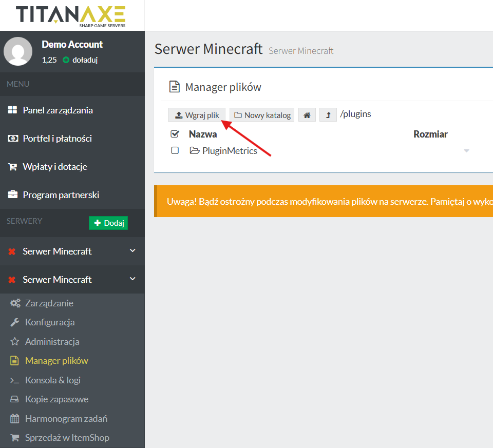Click the Demo Account avatar picture
This screenshot has width=493, height=448.
point(18,51)
